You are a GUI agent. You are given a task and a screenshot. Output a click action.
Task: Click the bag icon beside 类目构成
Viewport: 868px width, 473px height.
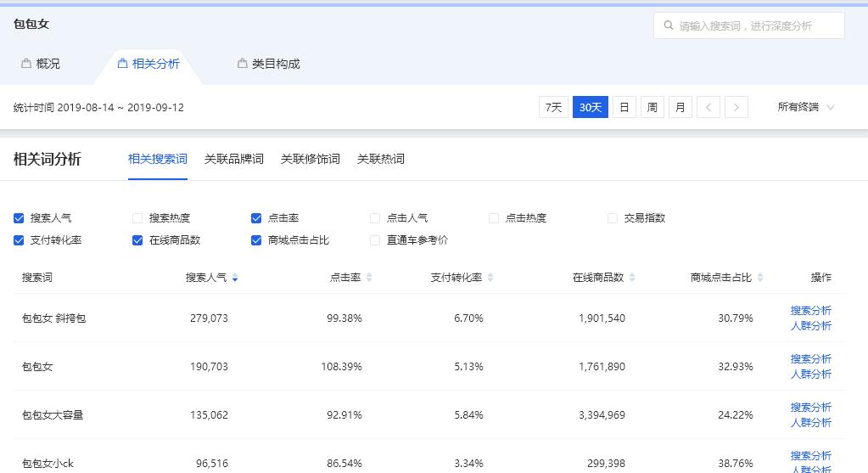tap(242, 63)
